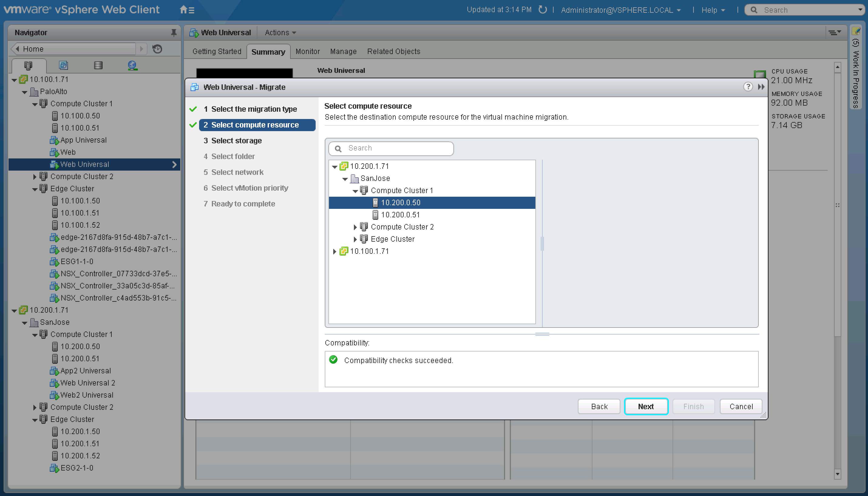Open the Administrator@VSPHERE.LOCAL dropdown

tap(620, 10)
